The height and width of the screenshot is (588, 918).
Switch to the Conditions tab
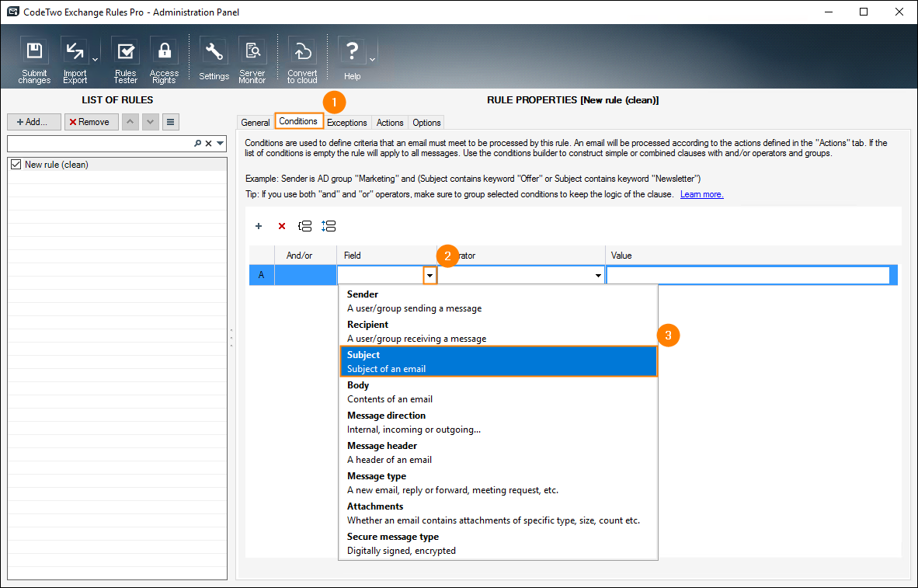298,121
